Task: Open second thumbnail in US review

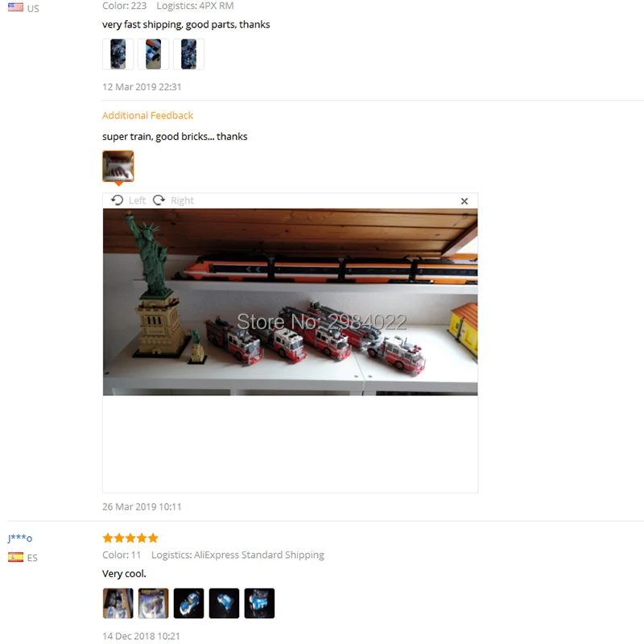Action: 153,54
